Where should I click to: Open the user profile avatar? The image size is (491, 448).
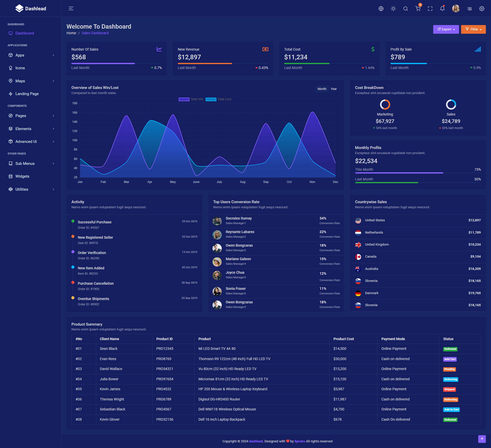coord(455,9)
